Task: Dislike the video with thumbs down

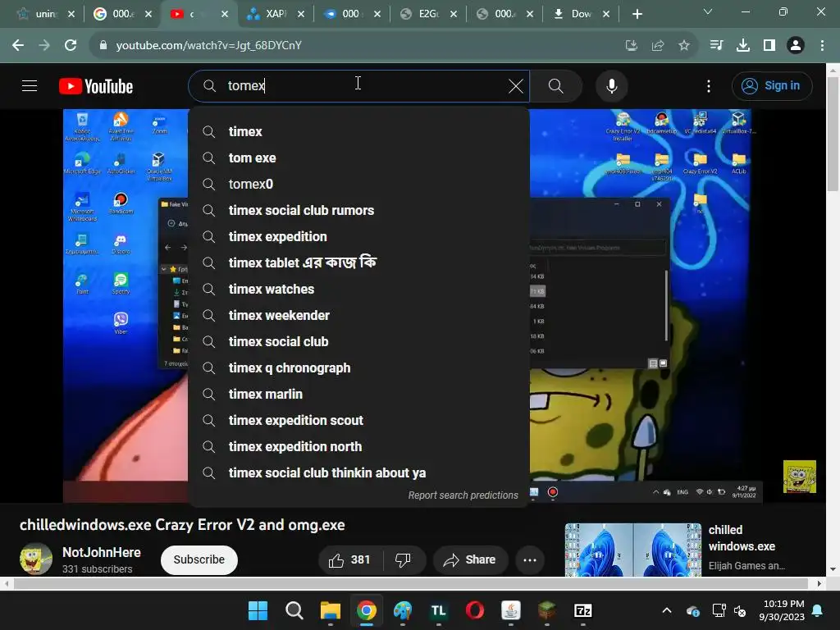Action: coord(404,559)
